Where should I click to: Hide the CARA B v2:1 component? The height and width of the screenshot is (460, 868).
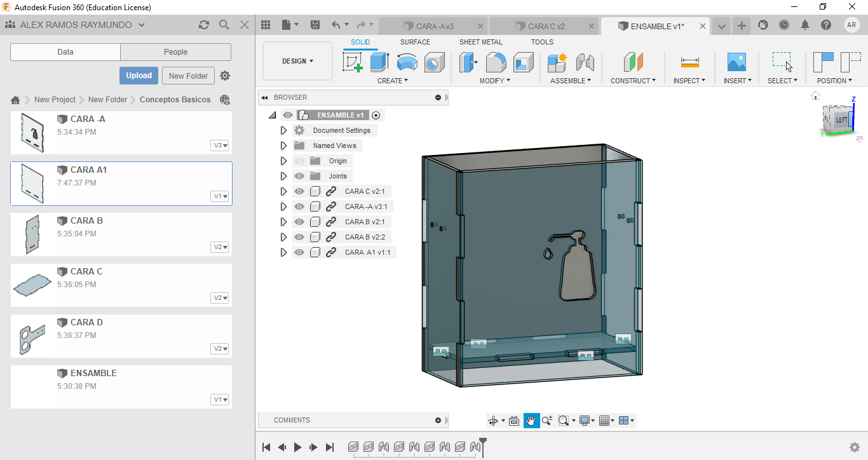click(x=299, y=222)
